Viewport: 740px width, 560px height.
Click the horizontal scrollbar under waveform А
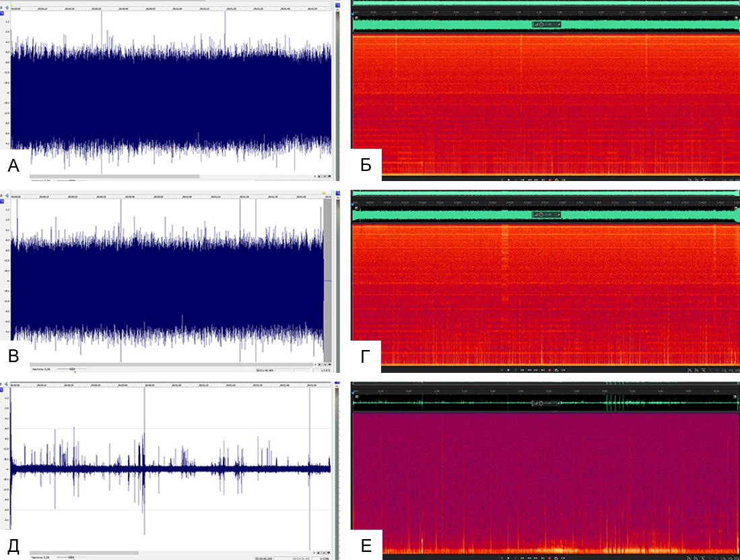[x=114, y=176]
